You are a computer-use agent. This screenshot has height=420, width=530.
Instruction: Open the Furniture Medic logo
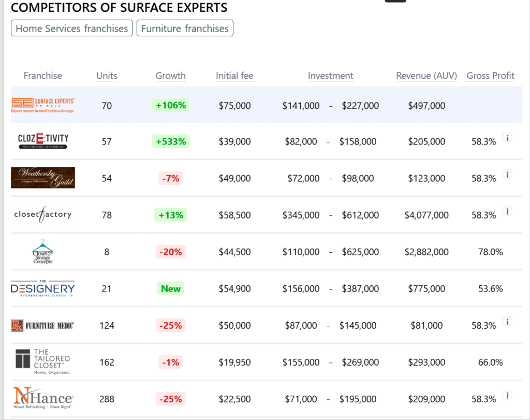(43, 325)
